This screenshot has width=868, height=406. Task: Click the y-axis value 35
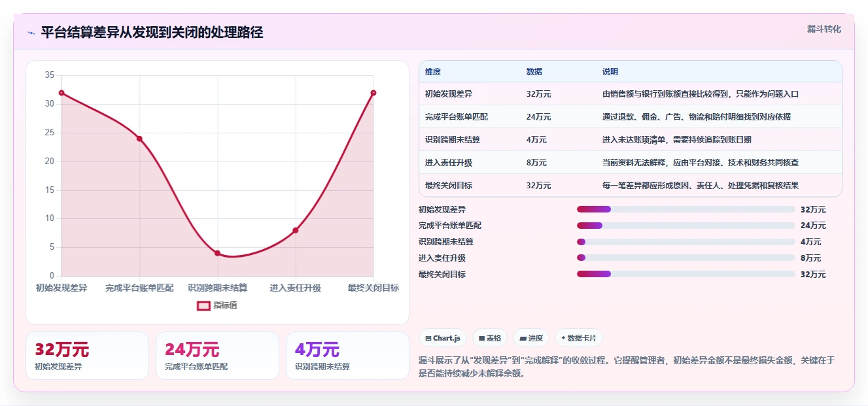pyautogui.click(x=50, y=75)
